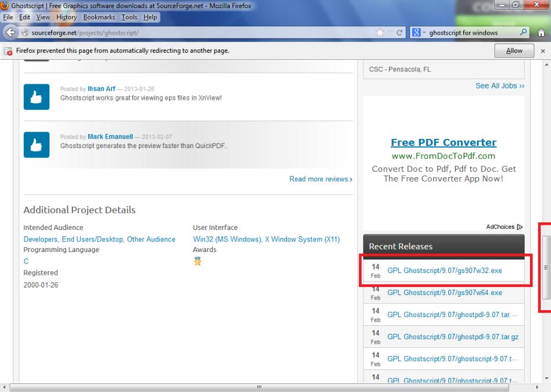Click thumbs-up icon beside Ihsan Arf review

[37, 96]
